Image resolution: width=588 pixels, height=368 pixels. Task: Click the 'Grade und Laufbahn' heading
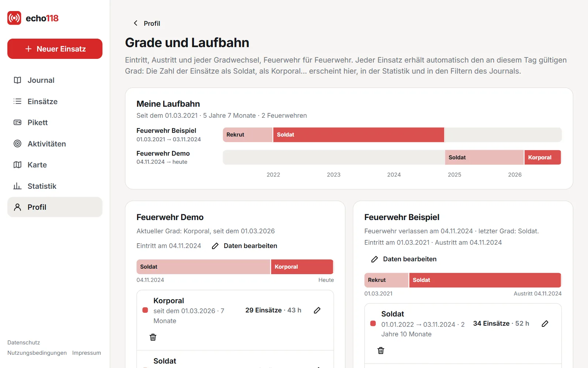point(187,43)
